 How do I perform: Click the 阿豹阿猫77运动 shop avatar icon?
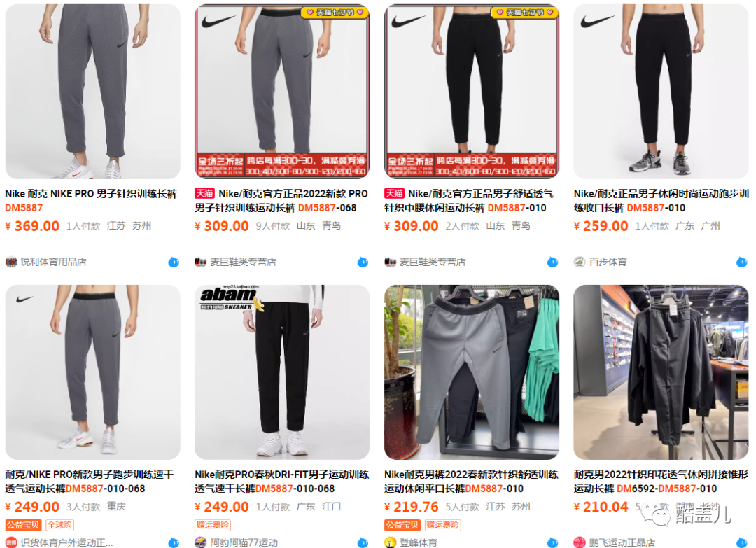(x=201, y=542)
